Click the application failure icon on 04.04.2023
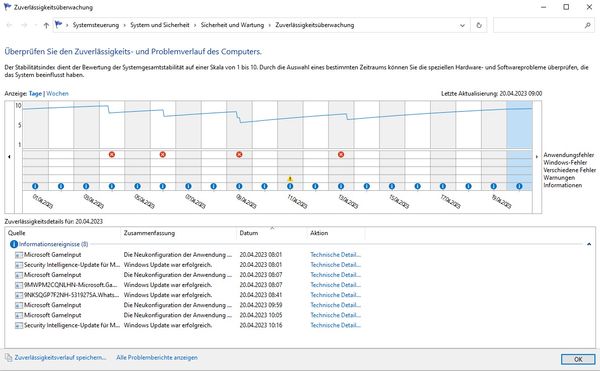 coord(112,155)
